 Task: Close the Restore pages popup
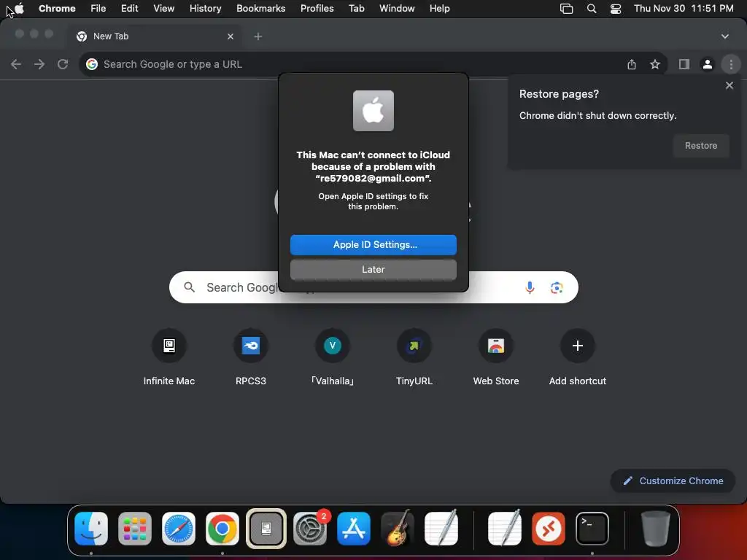[x=729, y=86]
